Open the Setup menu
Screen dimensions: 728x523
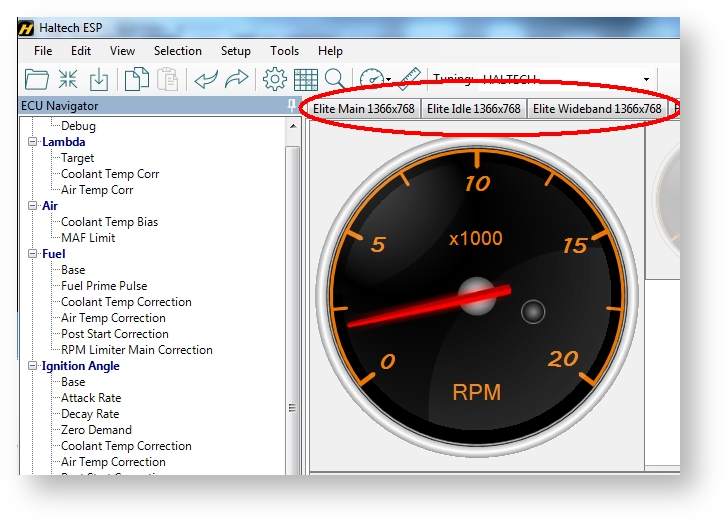(235, 51)
